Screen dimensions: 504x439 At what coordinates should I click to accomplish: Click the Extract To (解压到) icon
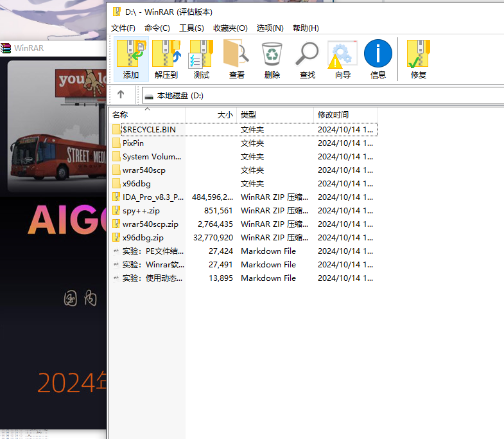click(166, 58)
